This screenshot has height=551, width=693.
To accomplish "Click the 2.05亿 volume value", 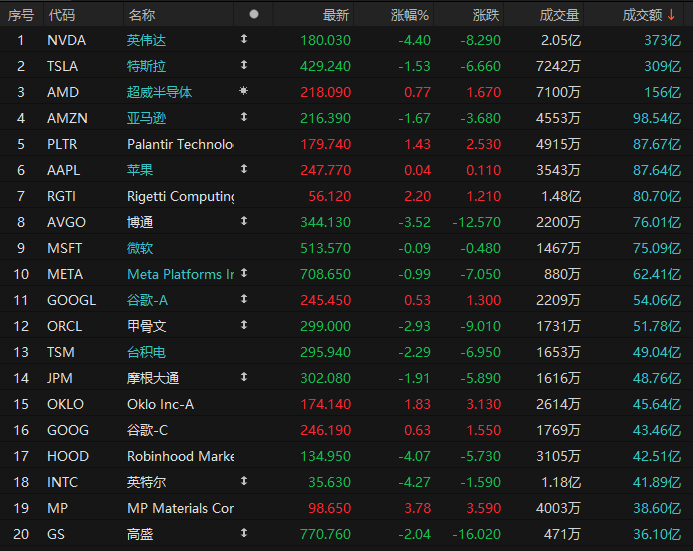I will 560,41.
